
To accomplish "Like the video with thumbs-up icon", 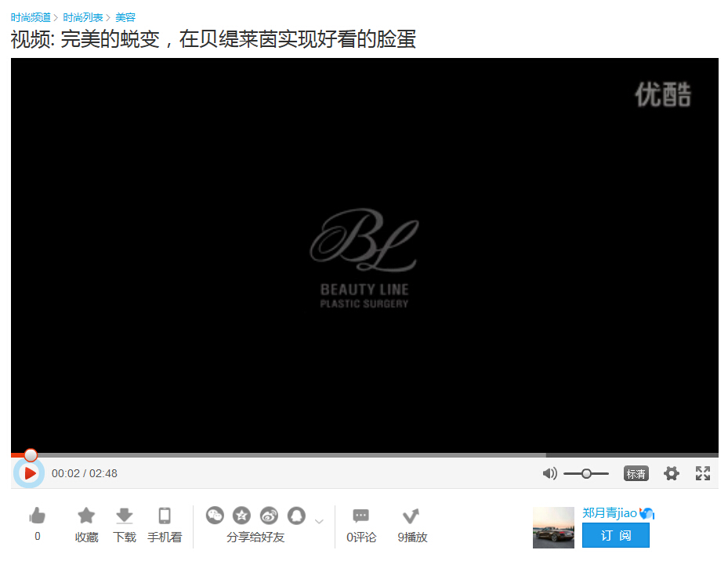I will coord(37,516).
